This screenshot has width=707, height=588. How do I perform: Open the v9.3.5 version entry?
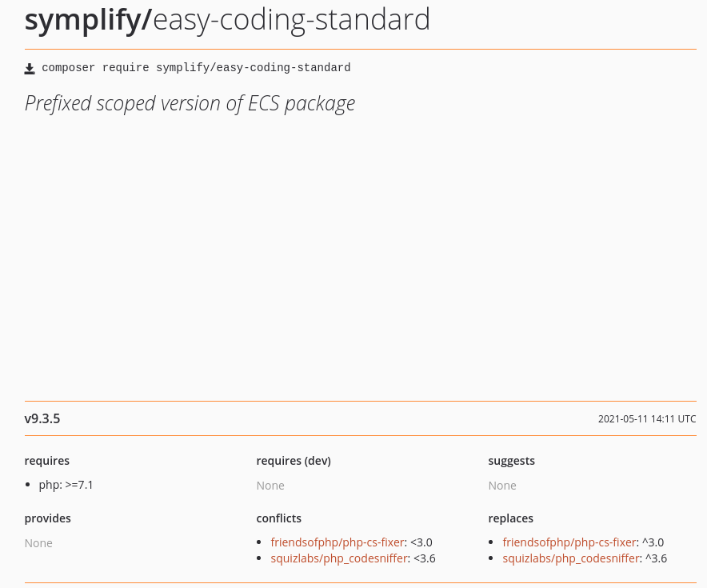coord(42,418)
